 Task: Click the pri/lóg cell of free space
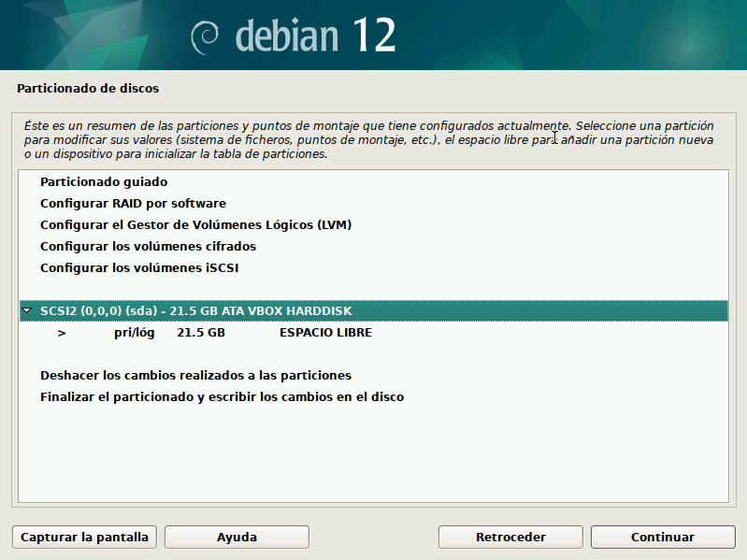135,333
